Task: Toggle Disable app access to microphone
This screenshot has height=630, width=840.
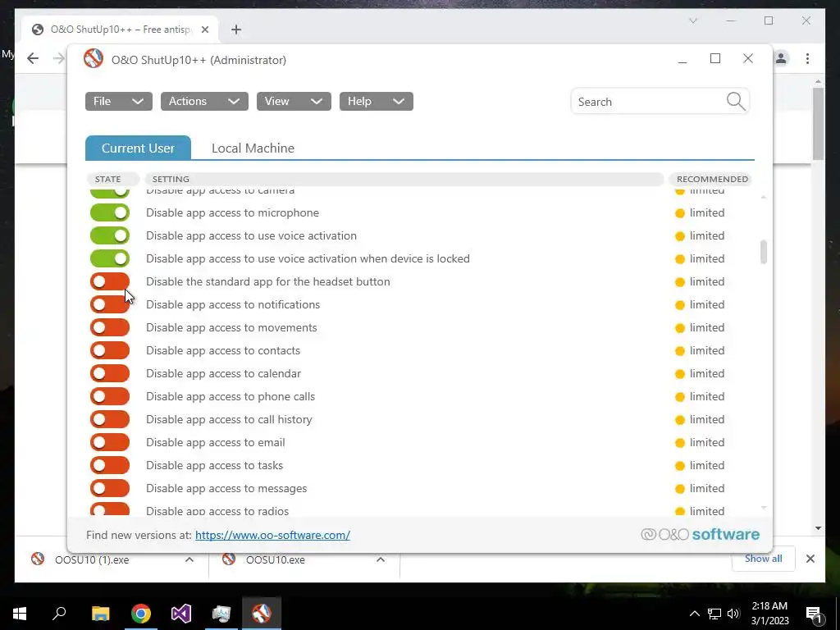Action: 110,212
